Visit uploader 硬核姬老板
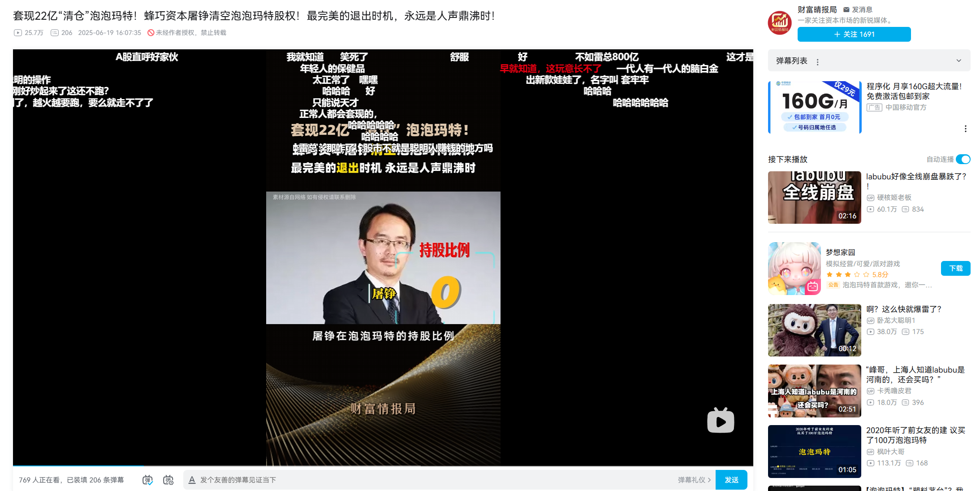Image resolution: width=980 pixels, height=491 pixels. coord(894,198)
